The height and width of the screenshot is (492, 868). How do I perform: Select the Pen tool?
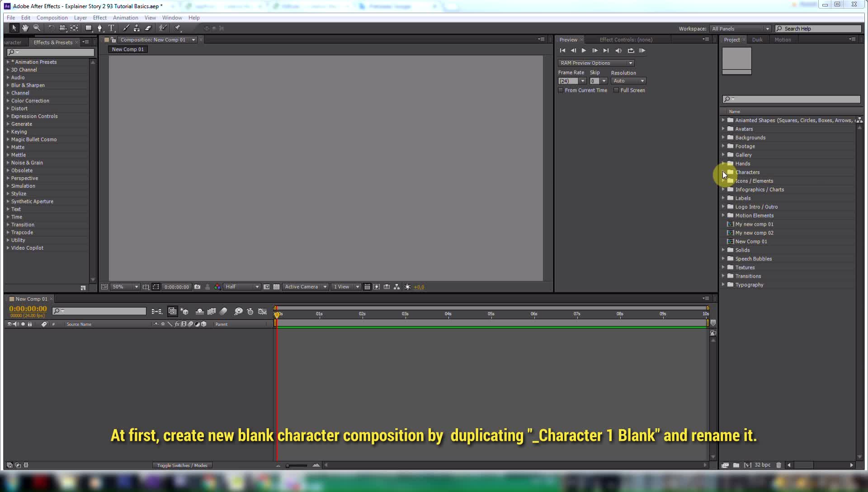[x=100, y=28]
